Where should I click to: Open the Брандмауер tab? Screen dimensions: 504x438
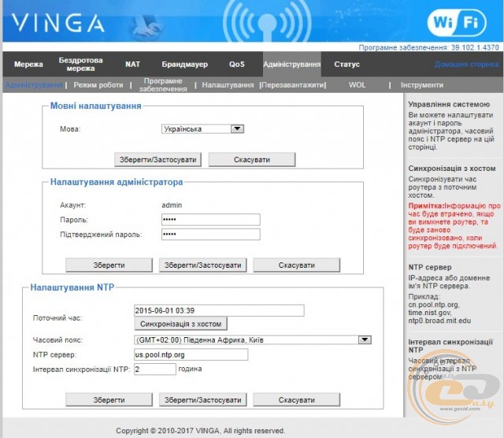(x=184, y=65)
